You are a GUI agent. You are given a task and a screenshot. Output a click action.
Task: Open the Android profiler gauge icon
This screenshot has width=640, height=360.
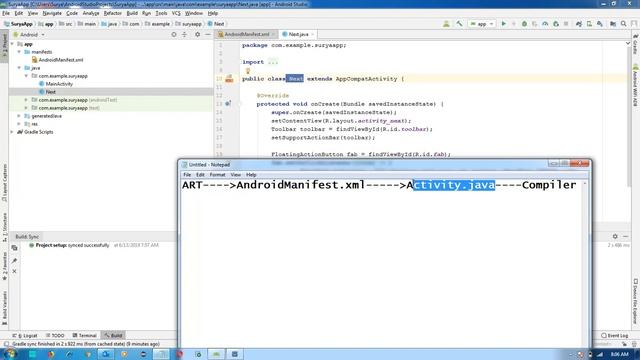coord(545,24)
